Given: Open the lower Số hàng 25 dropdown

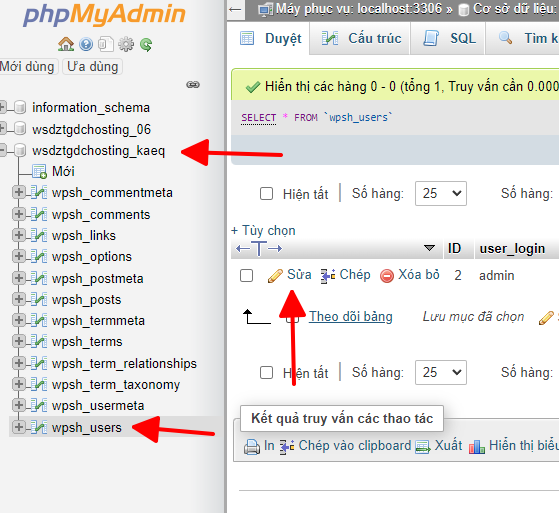Looking at the screenshot, I should [x=441, y=373].
